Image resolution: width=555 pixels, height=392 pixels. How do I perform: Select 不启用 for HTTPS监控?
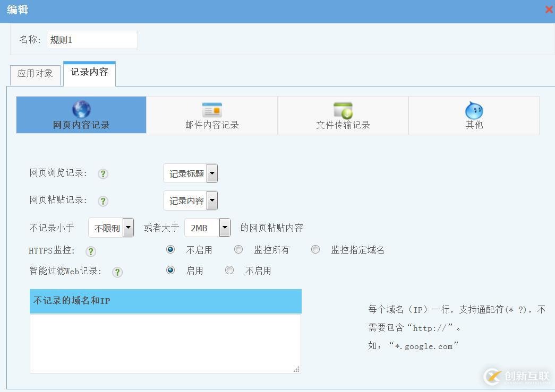[x=170, y=249]
